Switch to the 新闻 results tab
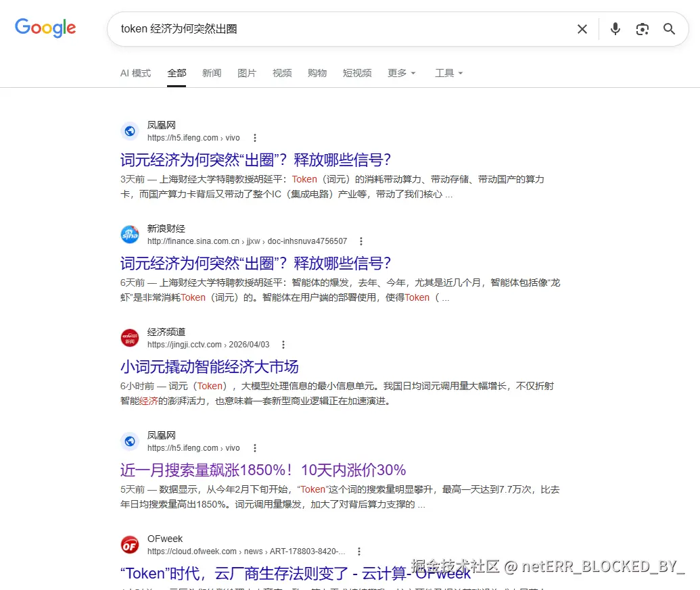 [212, 73]
